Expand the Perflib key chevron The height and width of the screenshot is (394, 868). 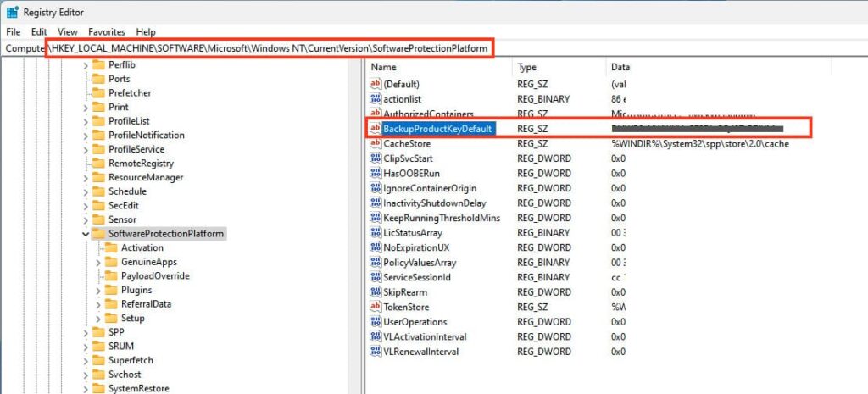pos(85,65)
